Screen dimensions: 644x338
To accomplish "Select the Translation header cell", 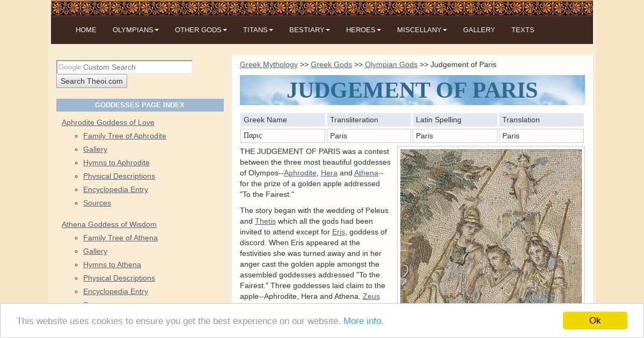I will tap(541, 120).
